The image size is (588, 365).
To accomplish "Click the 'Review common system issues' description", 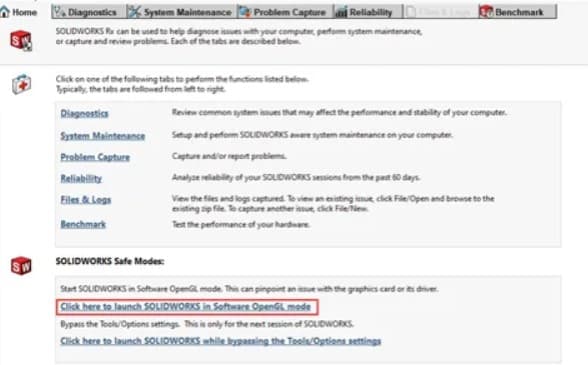I will pos(339,113).
